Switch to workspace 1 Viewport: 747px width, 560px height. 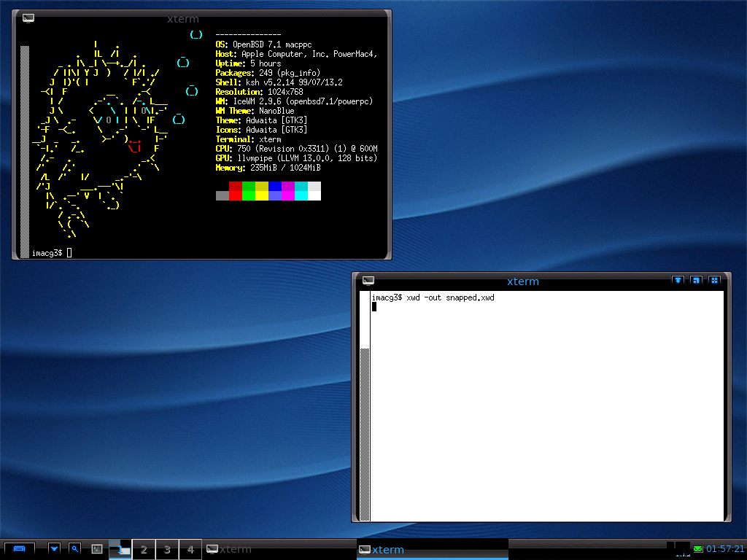120,549
